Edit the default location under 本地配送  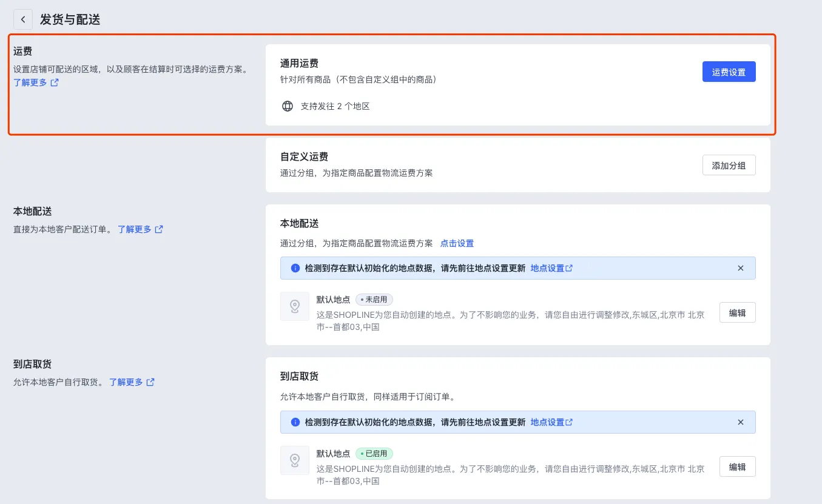point(737,312)
